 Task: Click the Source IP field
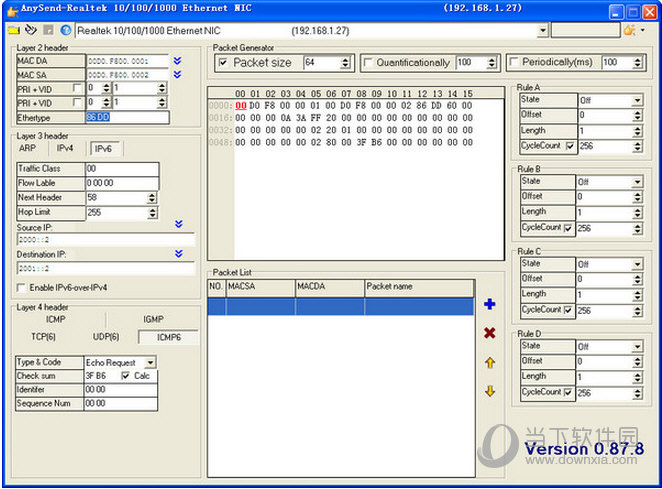tap(106, 239)
